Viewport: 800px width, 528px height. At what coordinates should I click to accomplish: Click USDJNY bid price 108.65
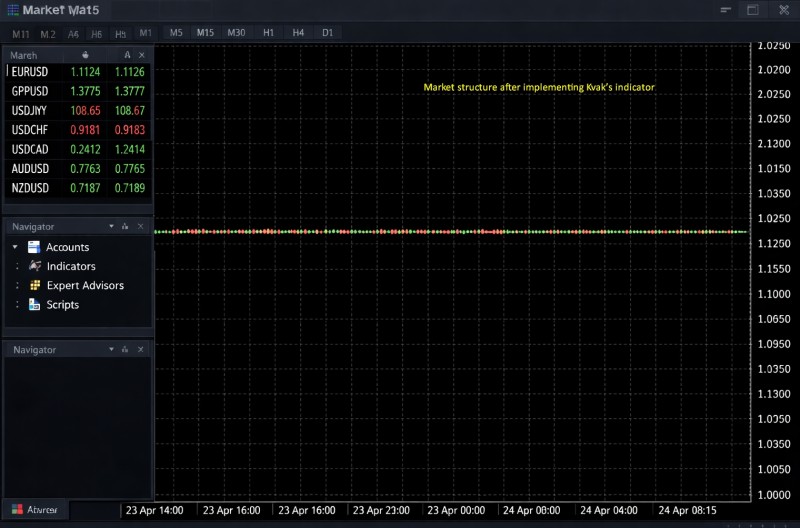(85, 111)
